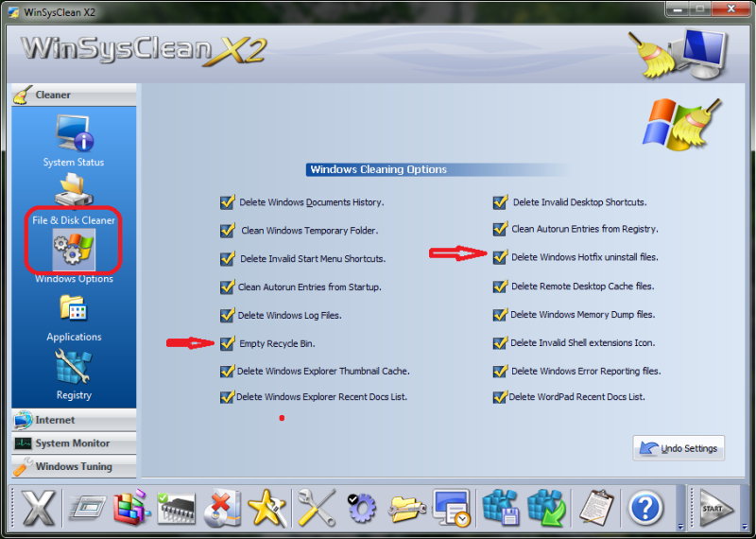Image resolution: width=756 pixels, height=539 pixels.
Task: Click the Undo Settings button
Action: (679, 448)
